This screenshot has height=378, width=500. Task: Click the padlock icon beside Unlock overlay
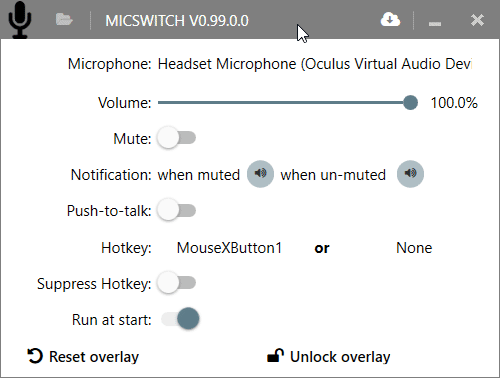(275, 355)
